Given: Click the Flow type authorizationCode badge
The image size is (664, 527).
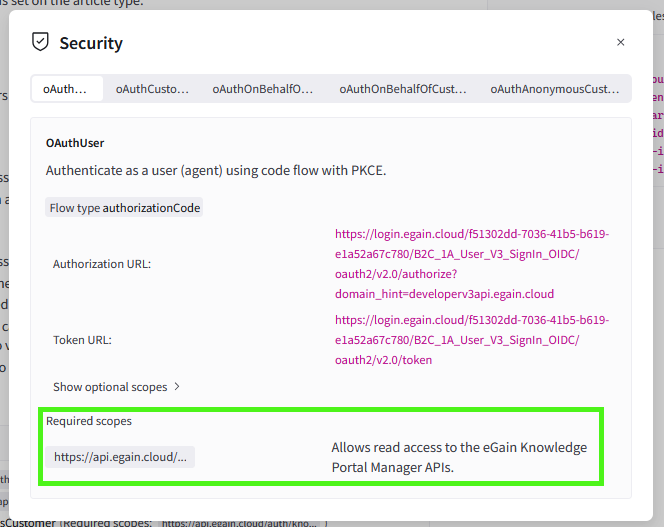Looking at the screenshot, I should 124,208.
